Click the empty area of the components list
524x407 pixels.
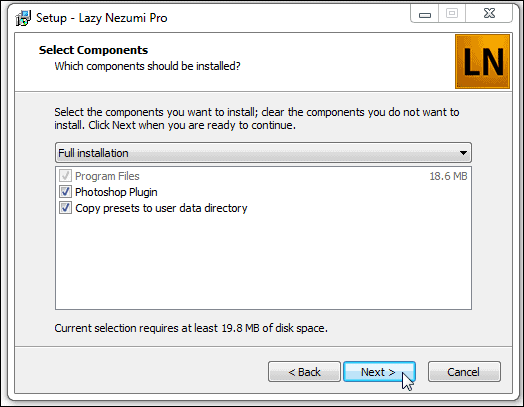click(263, 262)
